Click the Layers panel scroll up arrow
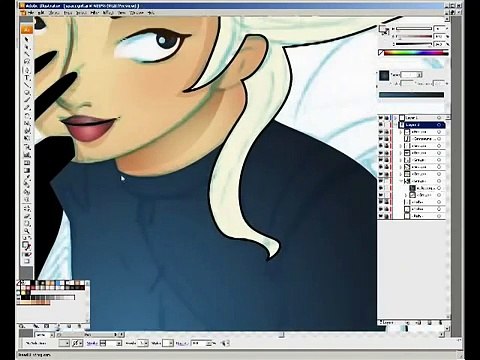The image size is (480, 360). [448, 118]
